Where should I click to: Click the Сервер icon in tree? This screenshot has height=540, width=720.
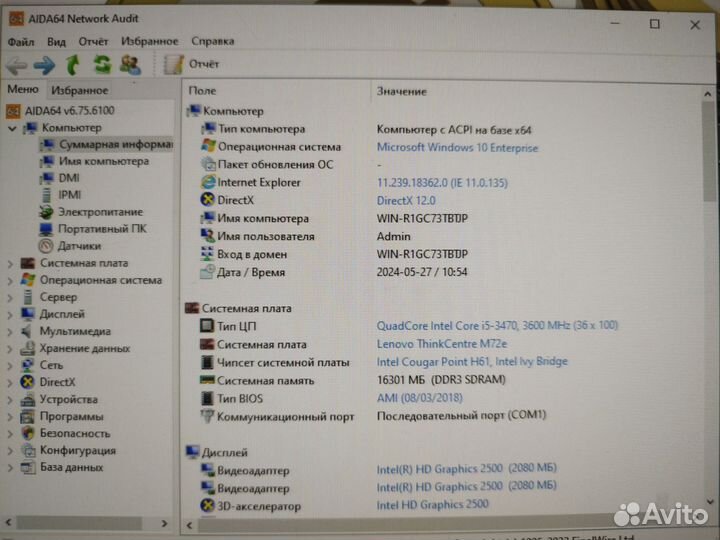(28, 298)
